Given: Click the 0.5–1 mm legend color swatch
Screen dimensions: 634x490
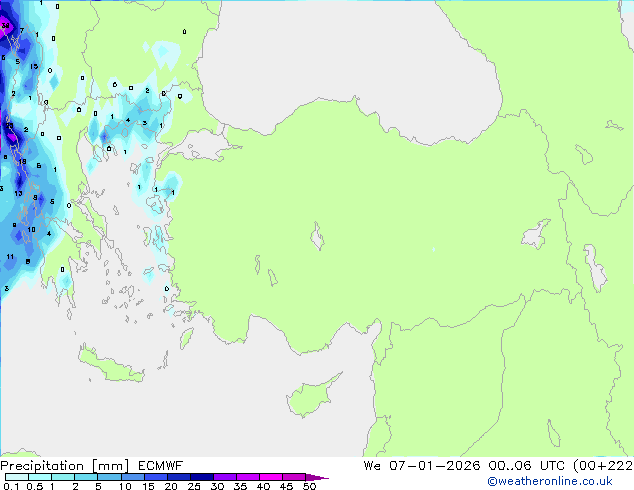Looking at the screenshot, I should click(x=40, y=477).
